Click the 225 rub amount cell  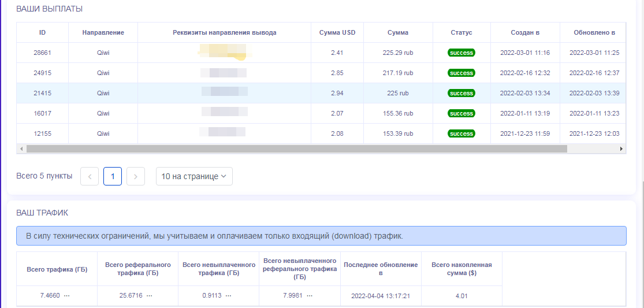tap(398, 93)
